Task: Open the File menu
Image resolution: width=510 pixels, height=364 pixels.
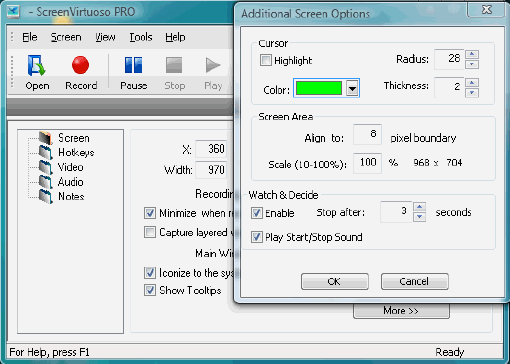Action: click(x=30, y=37)
